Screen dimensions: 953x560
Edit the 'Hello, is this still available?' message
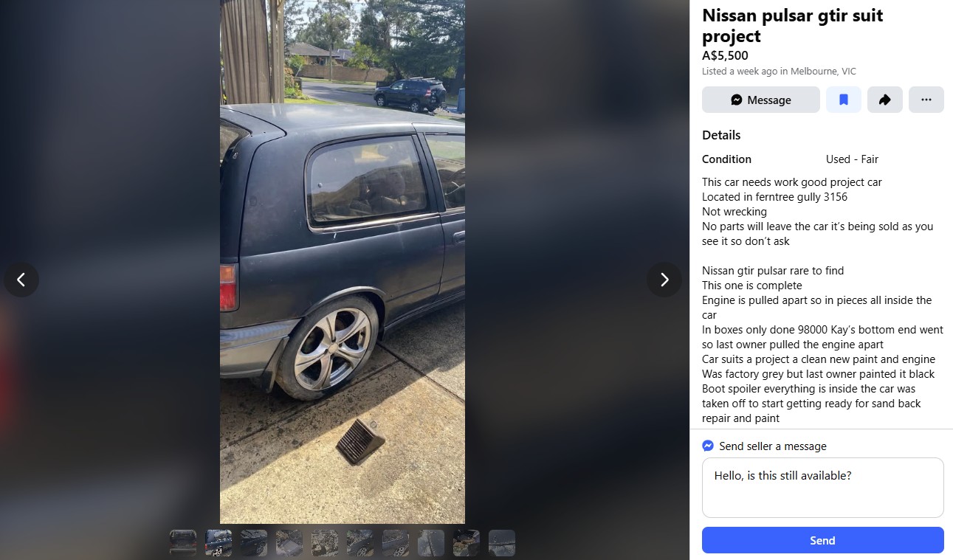[x=823, y=488]
